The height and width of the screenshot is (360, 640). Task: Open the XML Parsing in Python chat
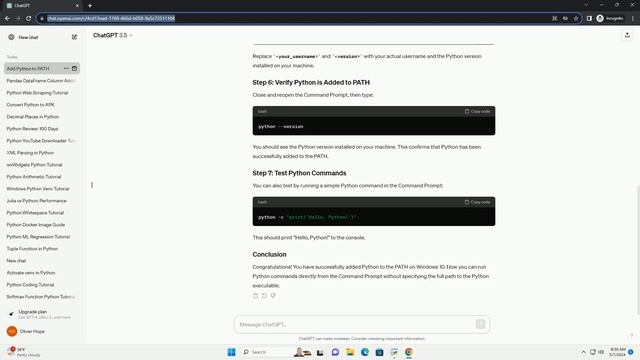point(42,153)
